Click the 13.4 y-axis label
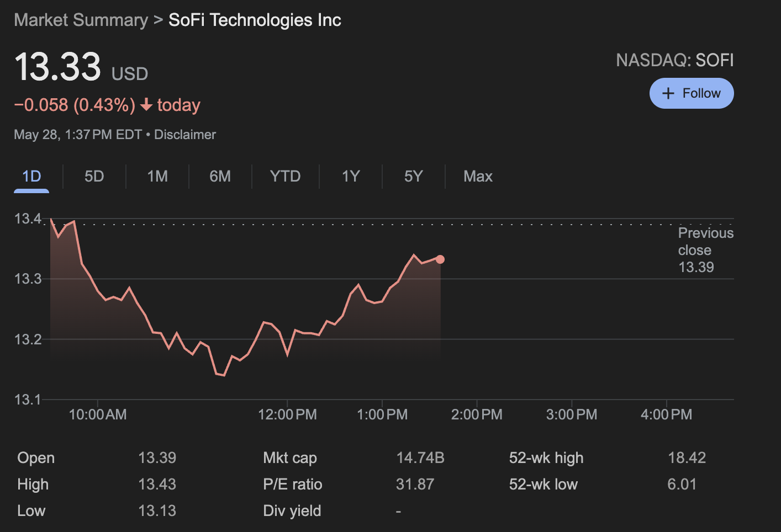This screenshot has height=532, width=781. pyautogui.click(x=28, y=219)
